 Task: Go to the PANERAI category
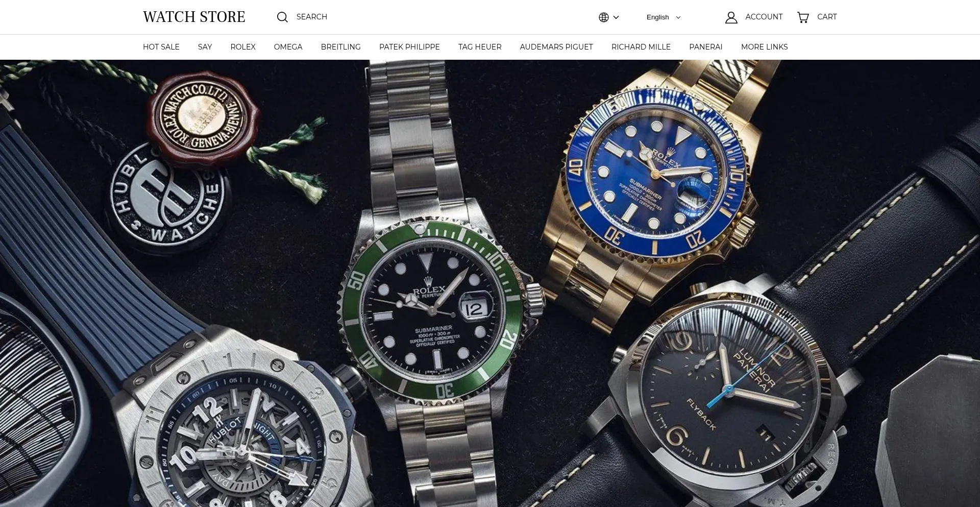[x=706, y=47]
